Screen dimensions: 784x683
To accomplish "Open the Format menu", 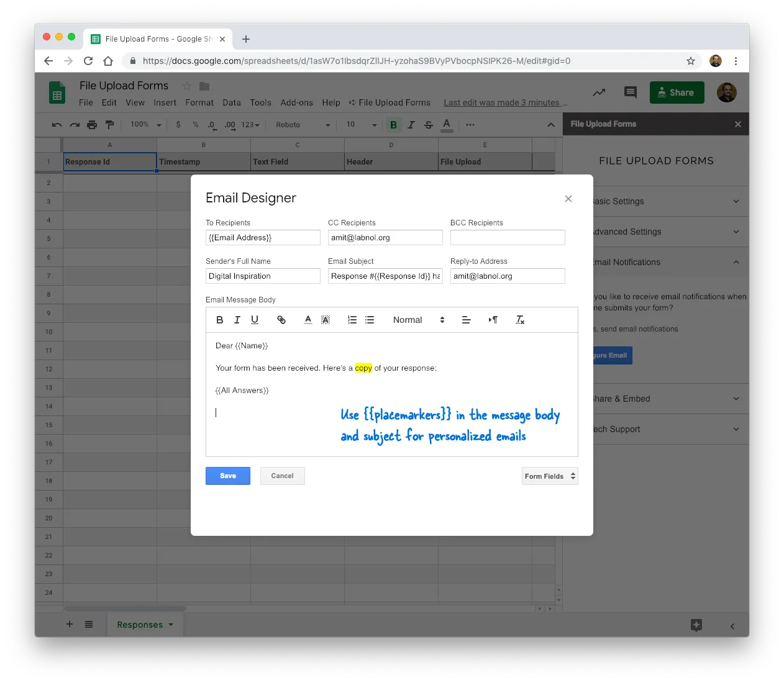I will [199, 102].
